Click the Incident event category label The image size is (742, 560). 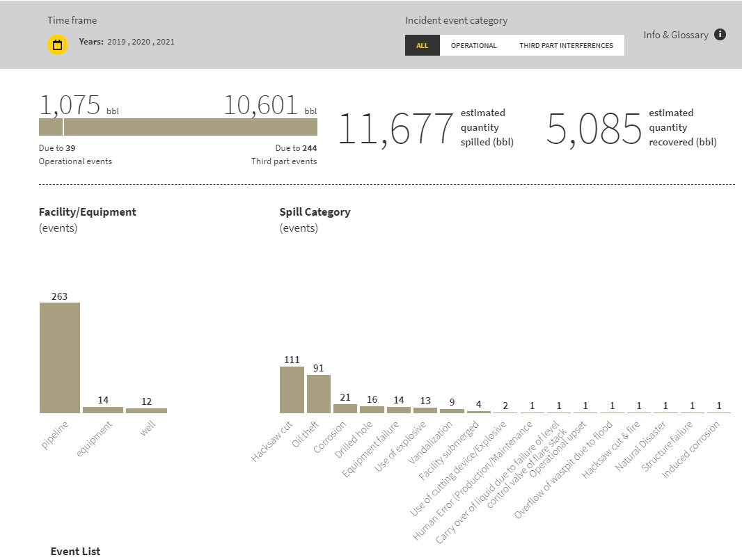[x=456, y=20]
